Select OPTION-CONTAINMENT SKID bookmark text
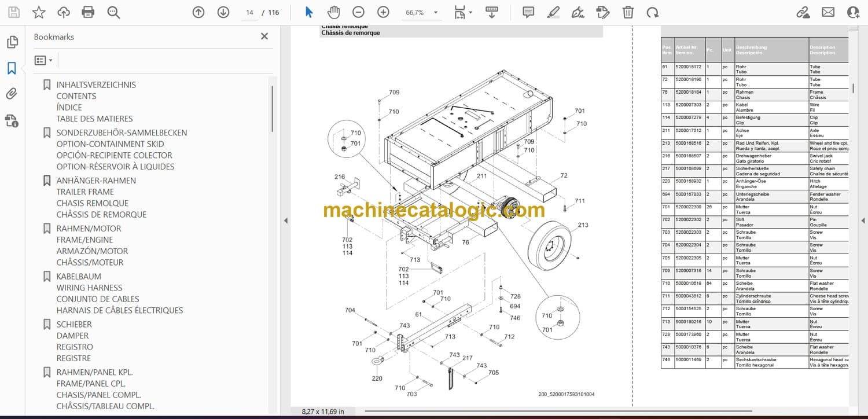This screenshot has width=868, height=419. click(110, 144)
